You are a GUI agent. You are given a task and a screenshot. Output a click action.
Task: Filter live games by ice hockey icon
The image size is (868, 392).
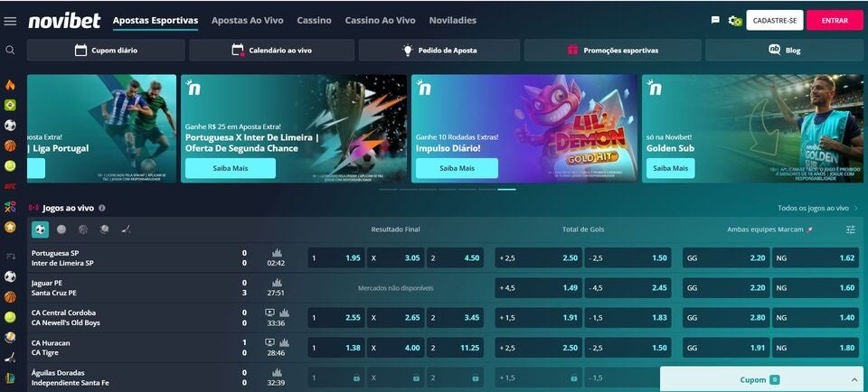click(126, 229)
